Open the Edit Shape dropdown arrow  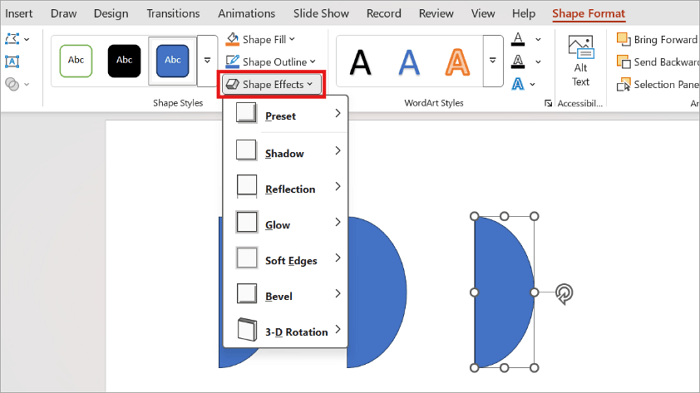(27, 39)
